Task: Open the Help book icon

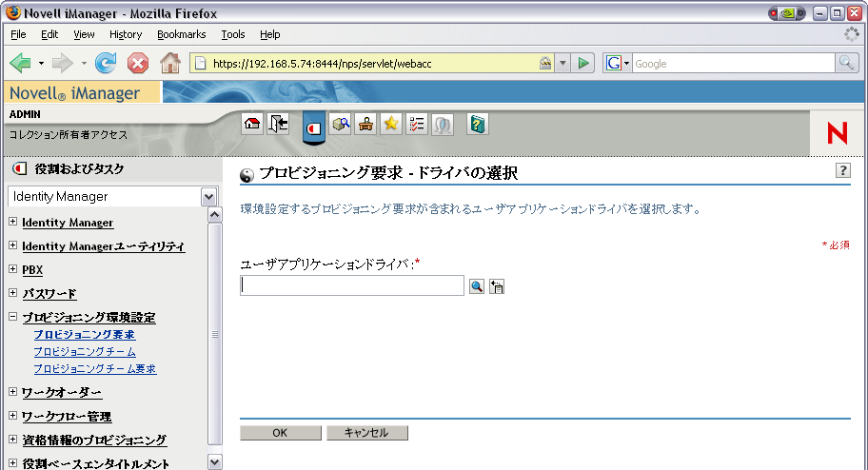Action: (x=477, y=124)
